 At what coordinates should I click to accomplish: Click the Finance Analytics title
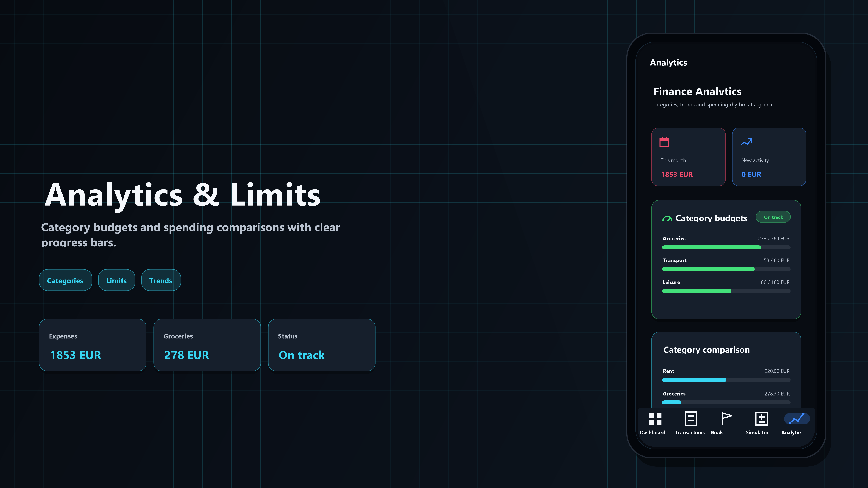(698, 92)
